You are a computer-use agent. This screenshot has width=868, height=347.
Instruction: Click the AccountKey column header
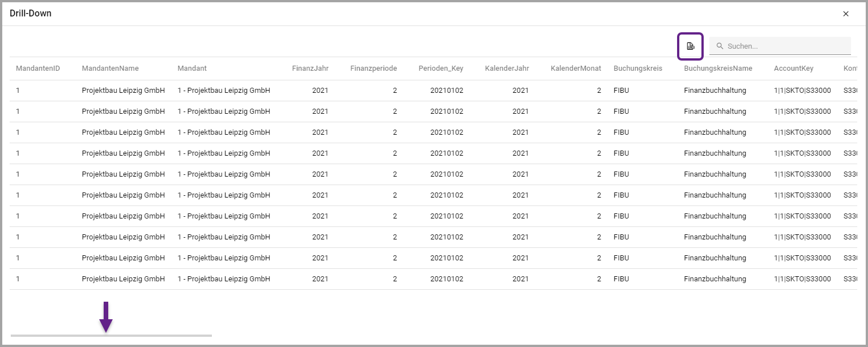pyautogui.click(x=793, y=68)
